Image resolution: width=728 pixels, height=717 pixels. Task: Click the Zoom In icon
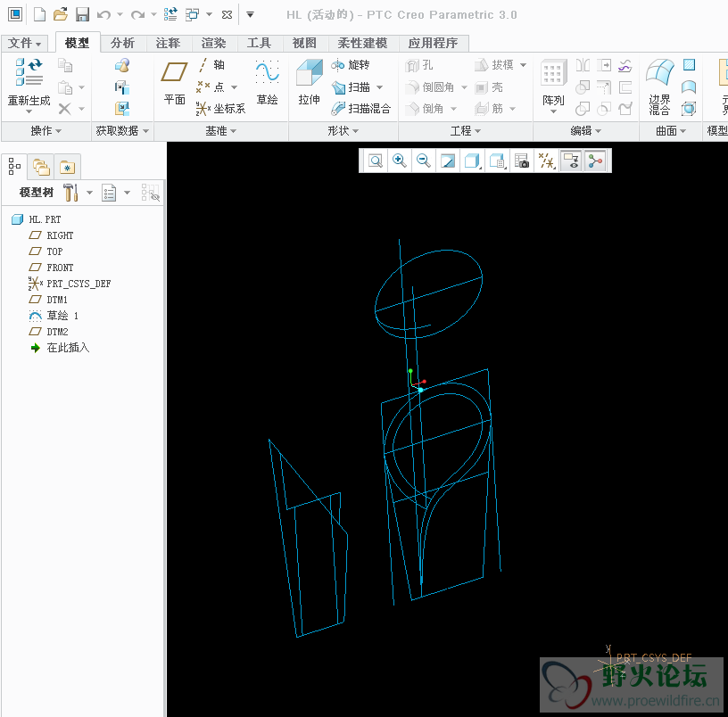click(400, 161)
